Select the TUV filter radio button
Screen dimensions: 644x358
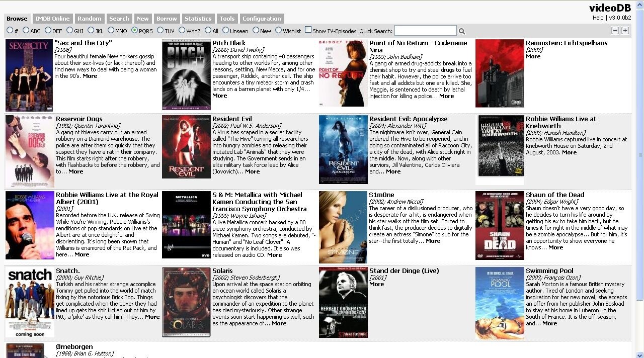[x=160, y=30]
